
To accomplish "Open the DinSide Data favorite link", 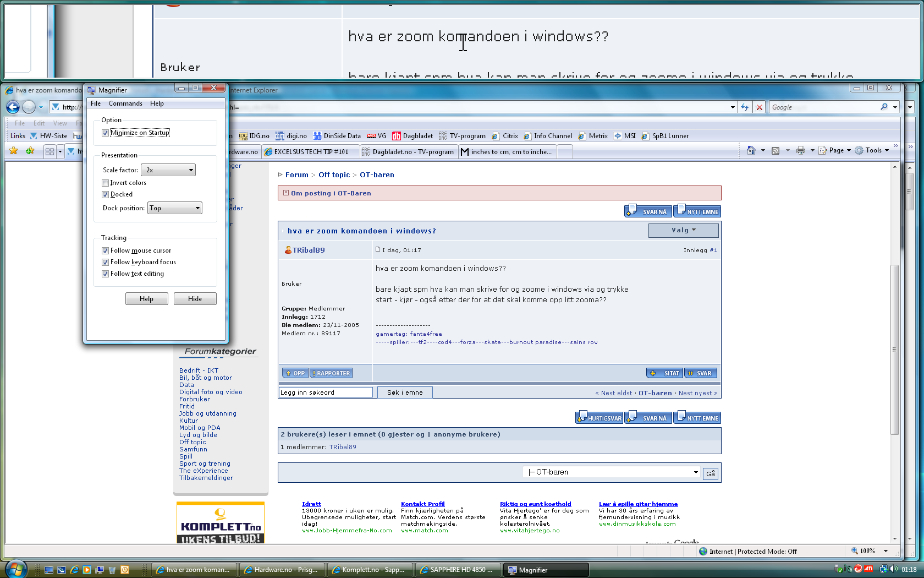I will click(337, 136).
